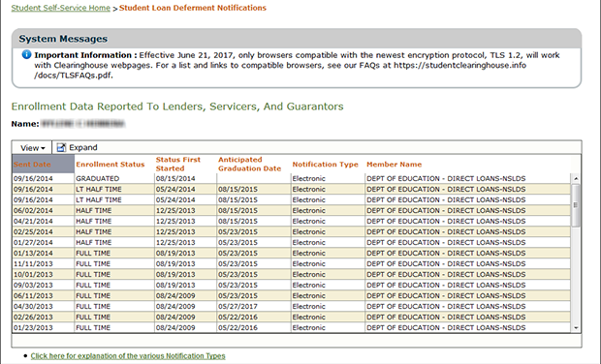Click the Student Loan Deferment Notifications breadcrumb
This screenshot has height=364, width=601.
tap(192, 8)
